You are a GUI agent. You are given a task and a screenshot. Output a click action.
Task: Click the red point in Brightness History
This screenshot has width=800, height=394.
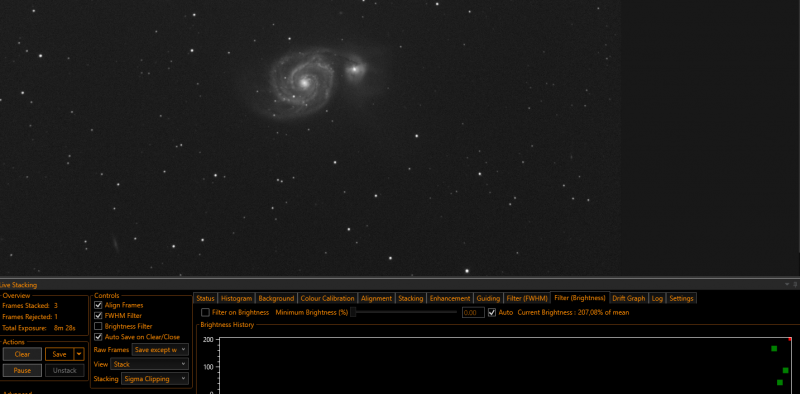point(790,339)
